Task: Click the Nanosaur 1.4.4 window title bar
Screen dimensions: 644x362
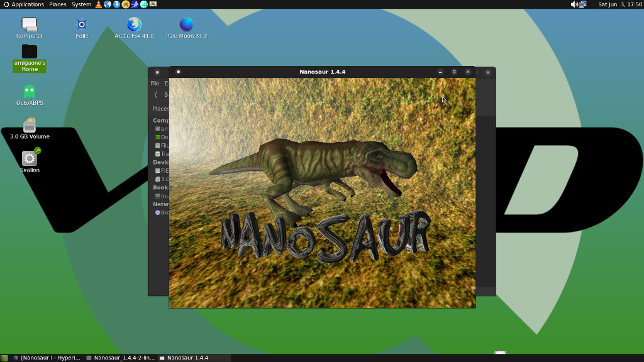Action: coord(323,72)
